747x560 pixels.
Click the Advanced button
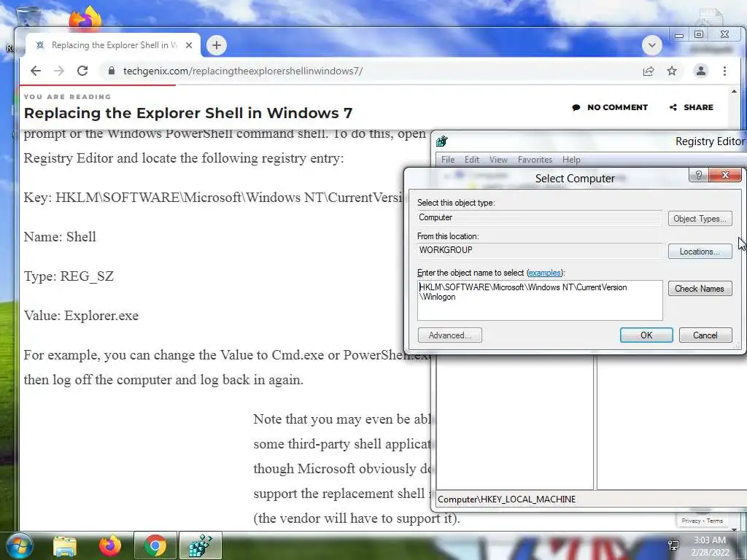click(449, 335)
